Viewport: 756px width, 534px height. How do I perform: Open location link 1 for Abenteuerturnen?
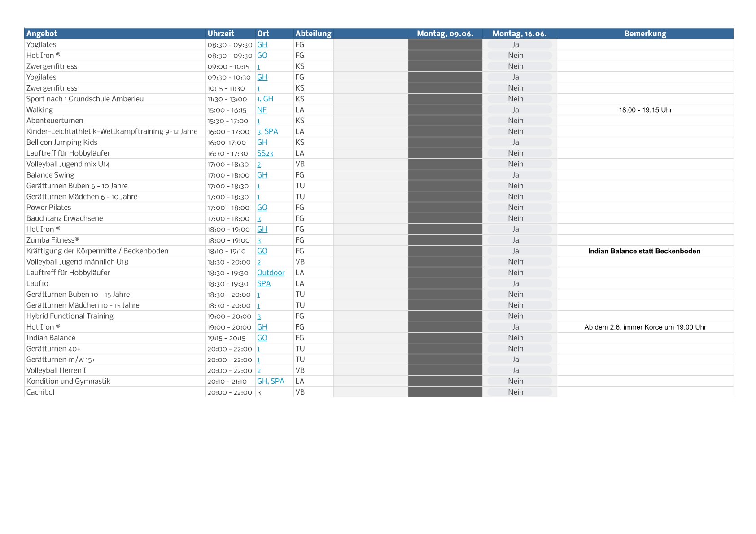point(258,121)
